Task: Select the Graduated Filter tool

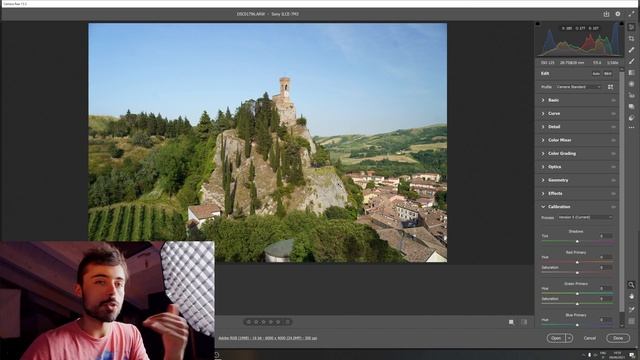Action: click(631, 73)
